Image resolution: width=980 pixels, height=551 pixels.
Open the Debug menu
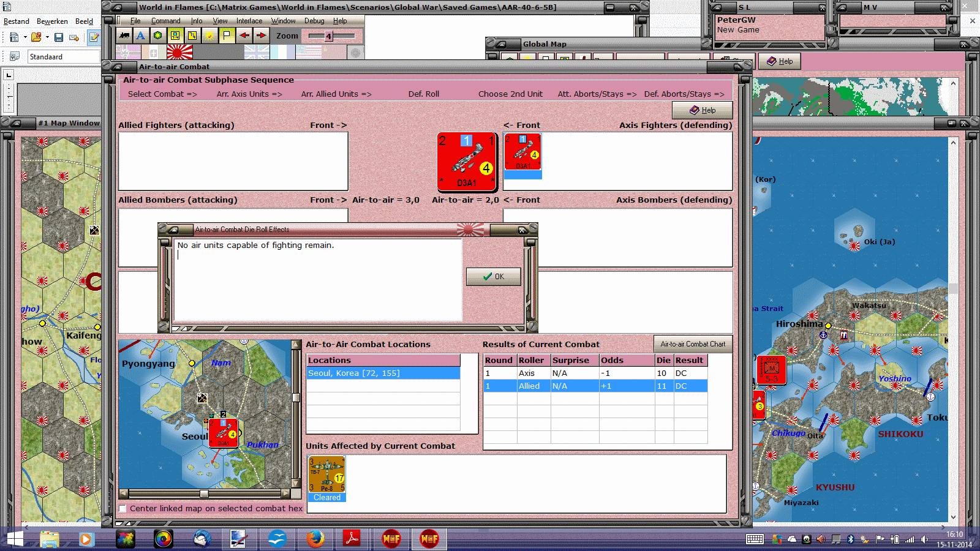coord(314,21)
